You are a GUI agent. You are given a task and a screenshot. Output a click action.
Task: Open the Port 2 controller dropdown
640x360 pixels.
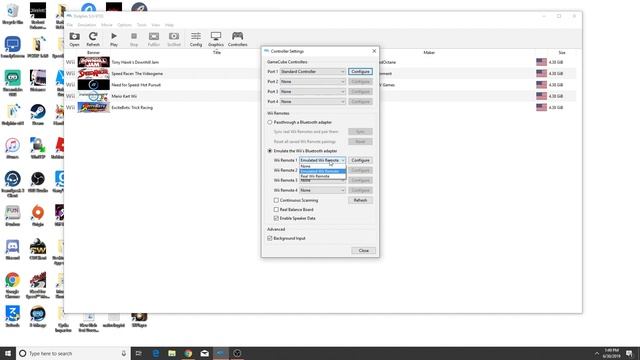[313, 82]
